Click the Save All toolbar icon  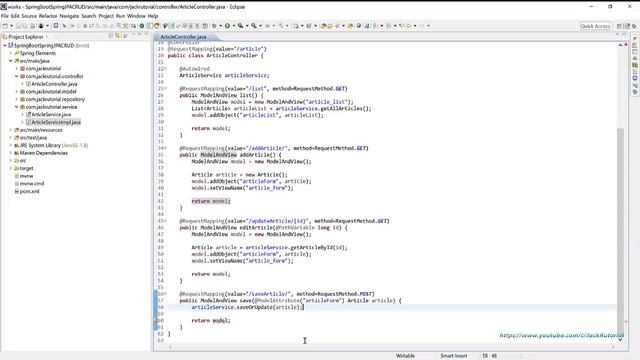25,26
